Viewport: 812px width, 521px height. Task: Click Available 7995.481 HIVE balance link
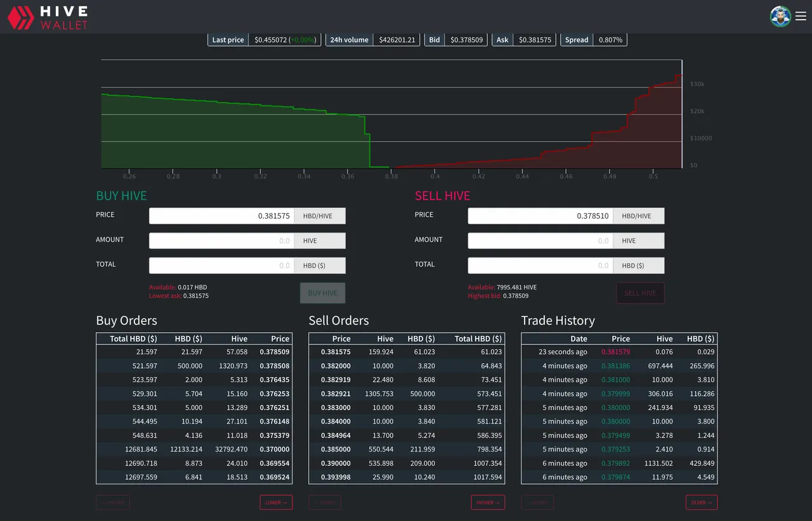pos(502,287)
